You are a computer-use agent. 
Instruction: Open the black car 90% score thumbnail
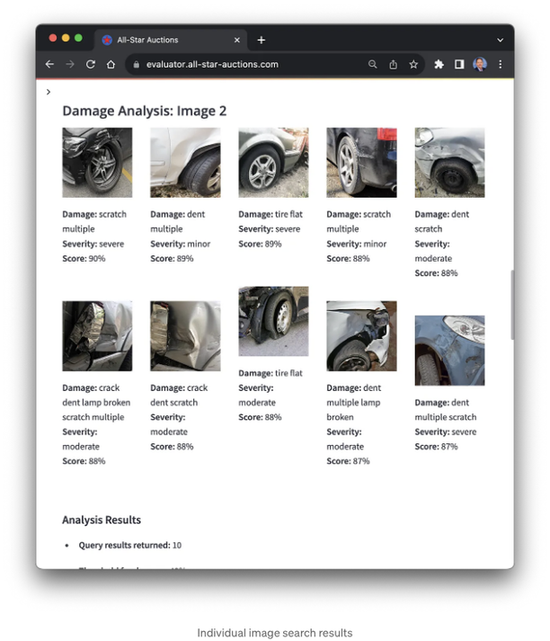pyautogui.click(x=97, y=163)
